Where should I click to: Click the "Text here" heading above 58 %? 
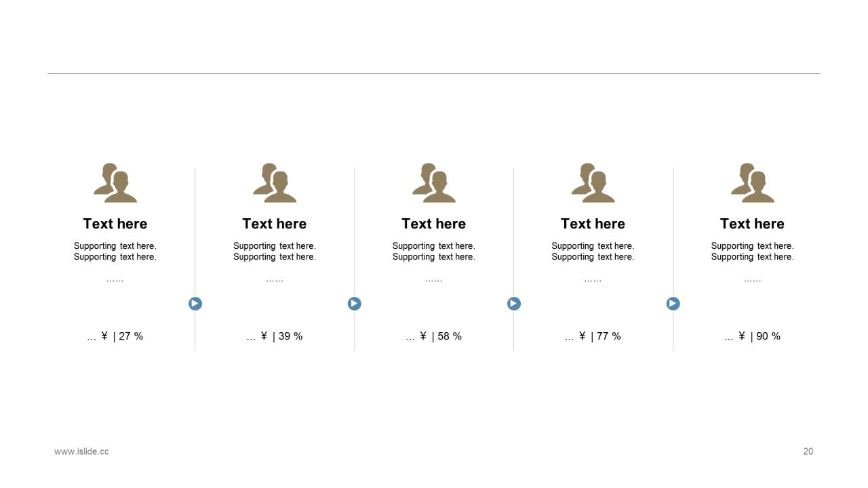coord(434,224)
